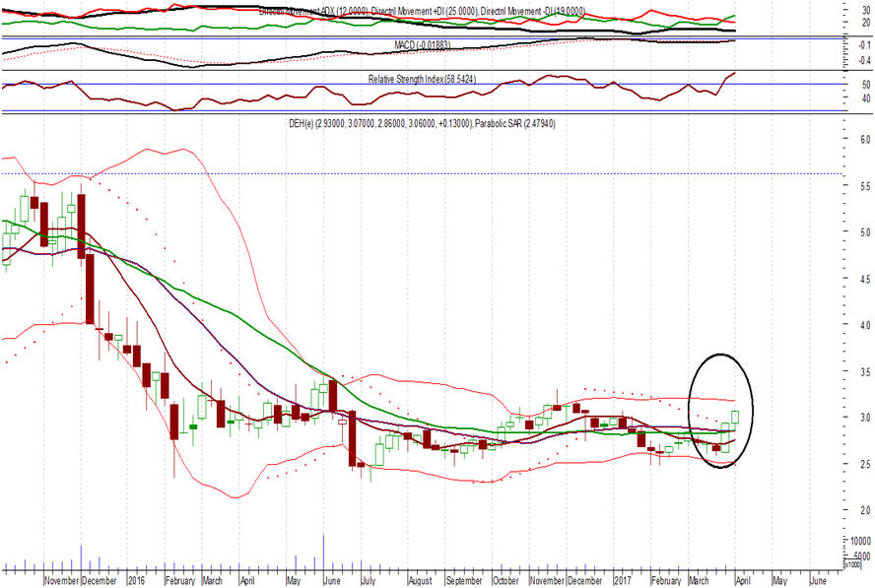Select the 4.0 price axis label
Image resolution: width=875 pixels, height=588 pixels.
tap(864, 325)
